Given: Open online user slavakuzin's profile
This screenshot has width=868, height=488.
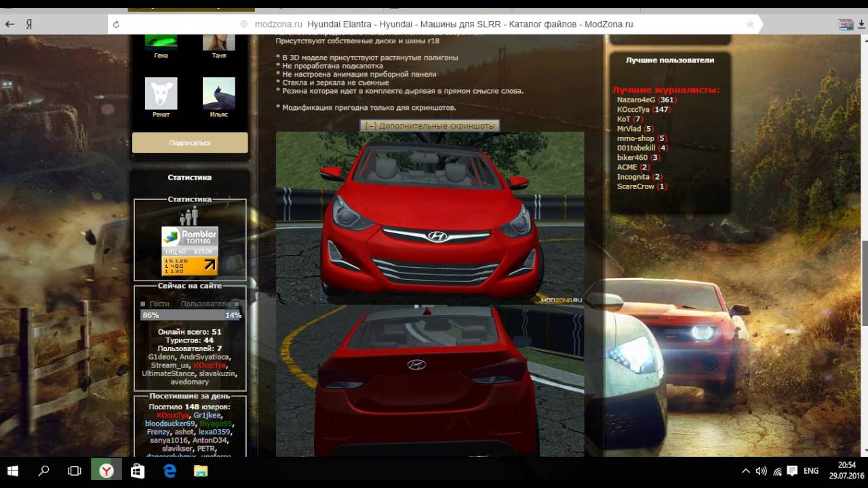Looking at the screenshot, I should click(x=217, y=373).
